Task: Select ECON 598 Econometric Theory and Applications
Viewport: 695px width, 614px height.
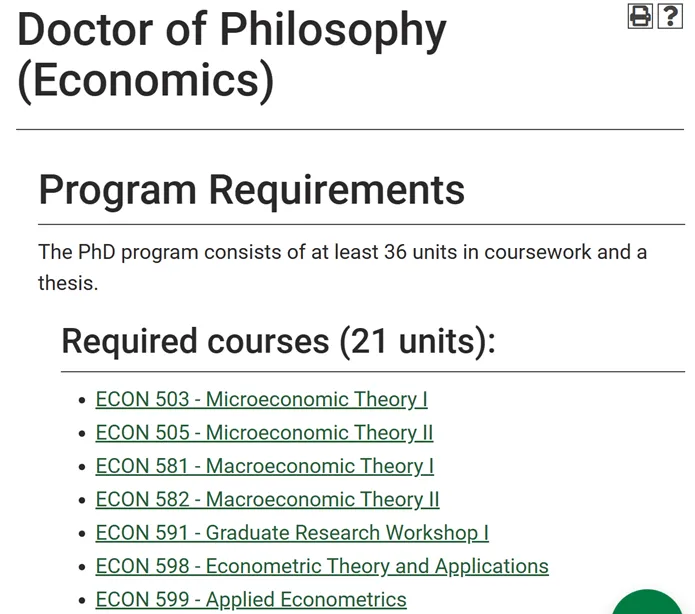Action: click(322, 566)
